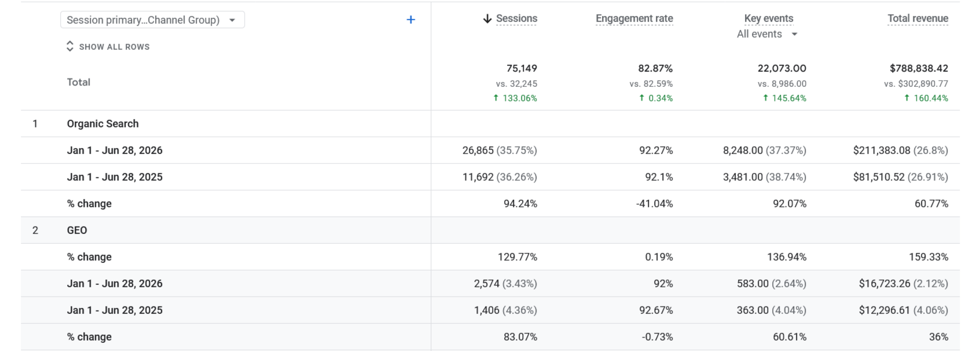Click GEO sessions 2,574 (3.43%)
Screen dimensions: 980x351
[505, 284]
